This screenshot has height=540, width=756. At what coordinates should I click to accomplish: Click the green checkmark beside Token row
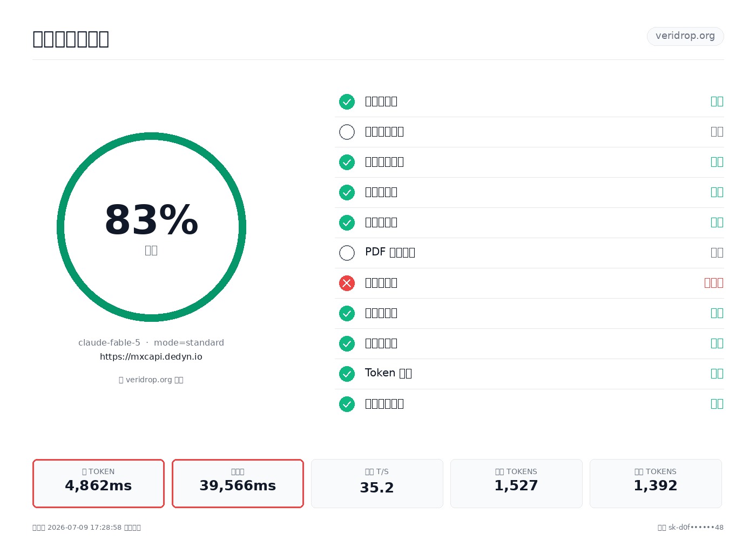coord(347,374)
